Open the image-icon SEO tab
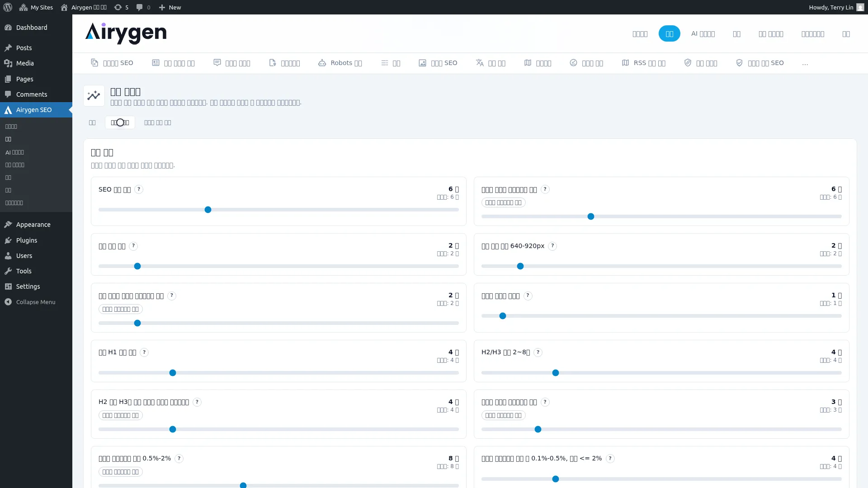 point(438,63)
